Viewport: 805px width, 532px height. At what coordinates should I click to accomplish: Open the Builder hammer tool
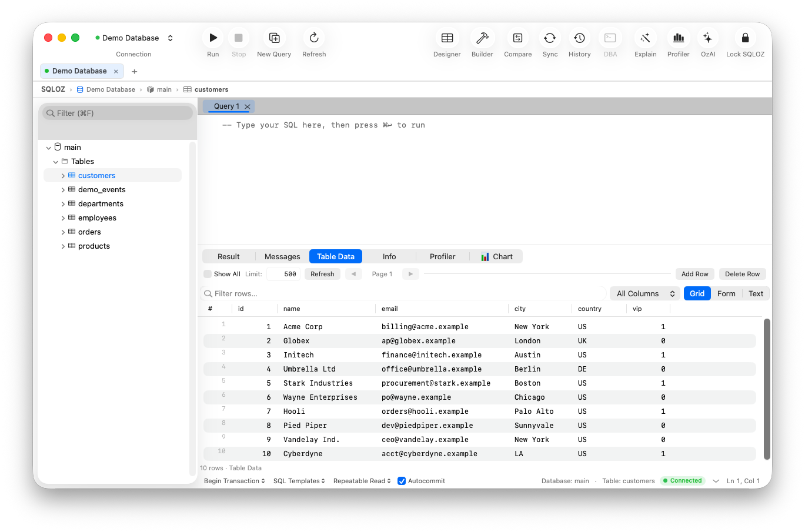click(482, 38)
